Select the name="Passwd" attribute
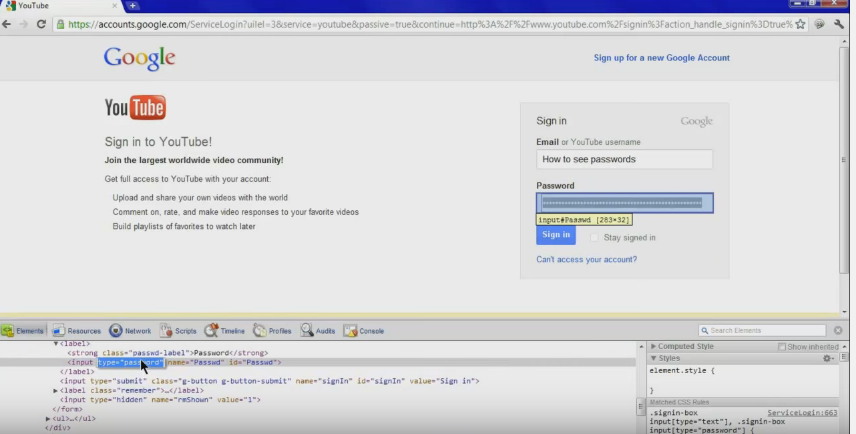856x434 pixels. [195, 362]
